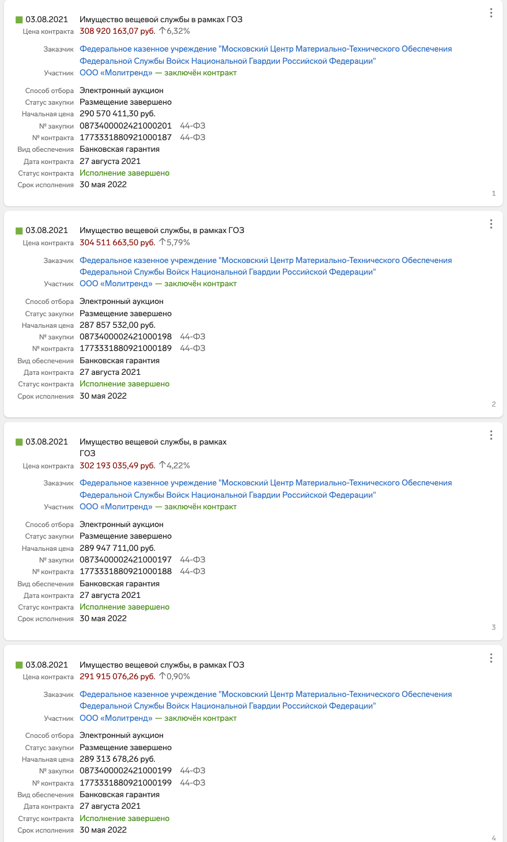Open ООО «Молитренд» link in second card
Viewport: 507px width, 842px height.
point(116,284)
